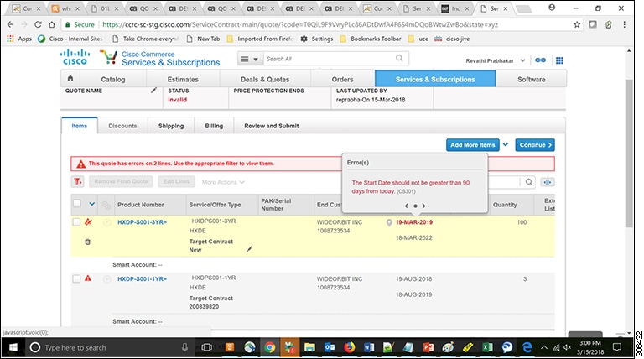Expand the chevron in table header
The image size is (644, 359).
(92, 204)
